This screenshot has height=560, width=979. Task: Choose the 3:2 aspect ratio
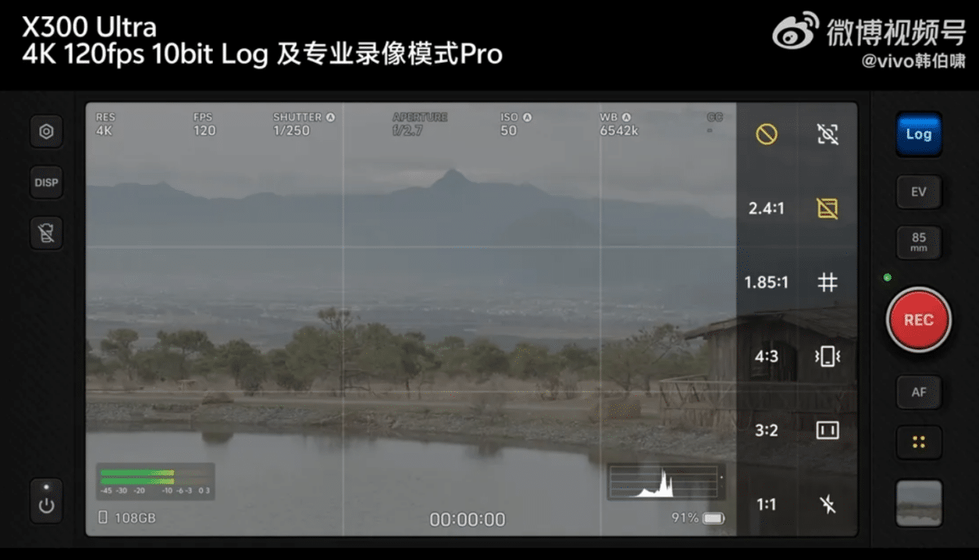pos(766,430)
